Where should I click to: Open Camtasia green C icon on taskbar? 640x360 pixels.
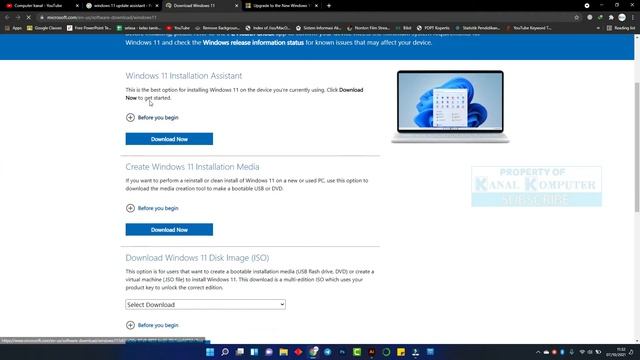pos(357,352)
